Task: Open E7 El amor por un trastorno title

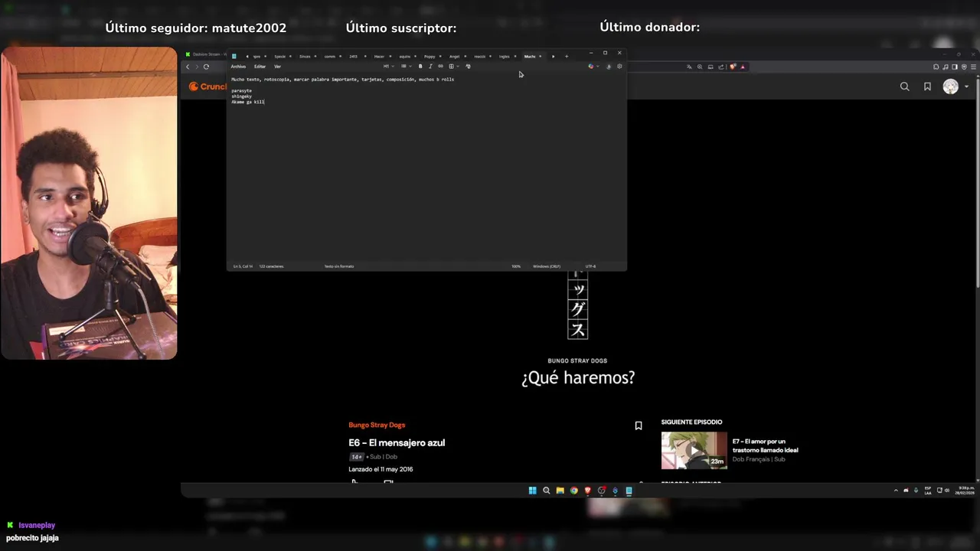Action: [765, 445]
